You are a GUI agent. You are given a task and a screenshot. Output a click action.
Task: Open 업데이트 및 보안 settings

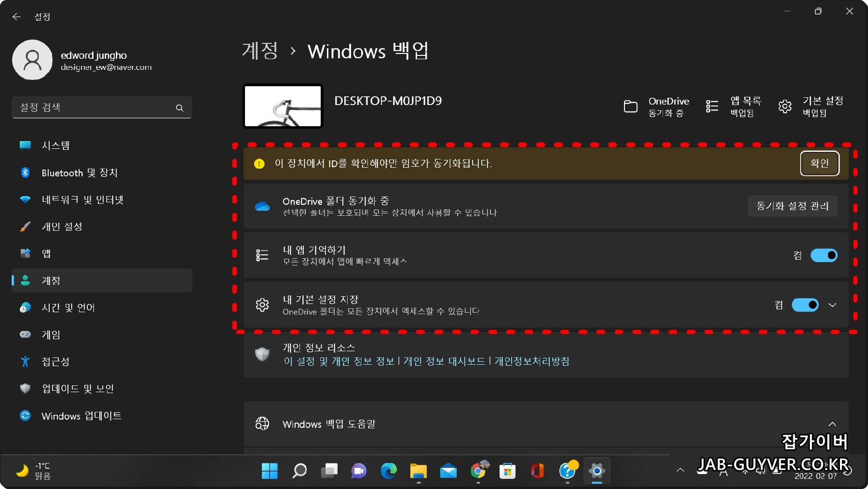click(x=102, y=388)
